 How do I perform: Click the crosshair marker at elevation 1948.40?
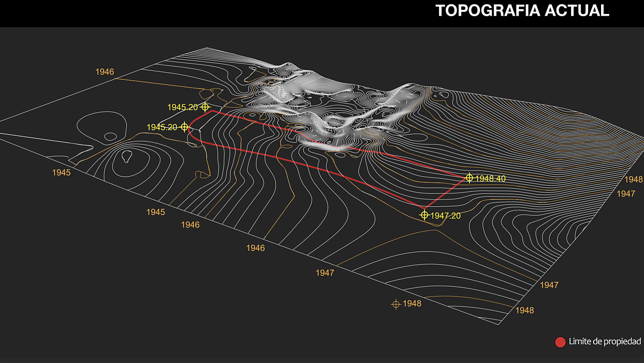click(469, 178)
